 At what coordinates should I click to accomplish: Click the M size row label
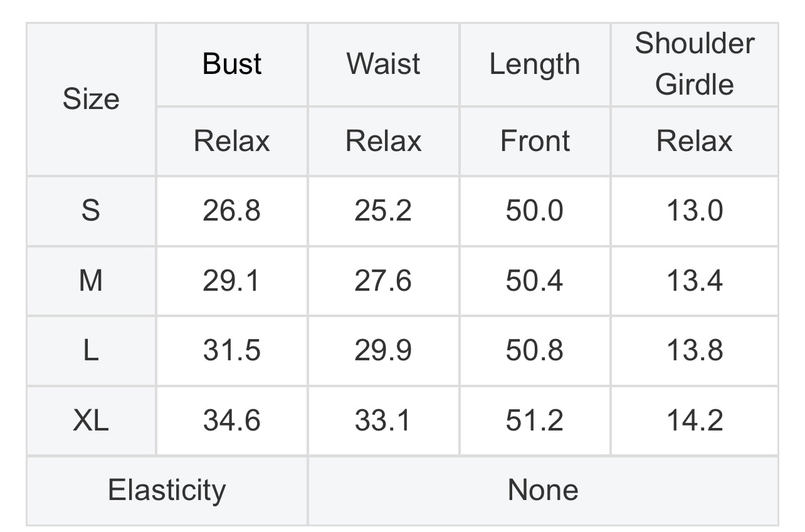point(91,281)
